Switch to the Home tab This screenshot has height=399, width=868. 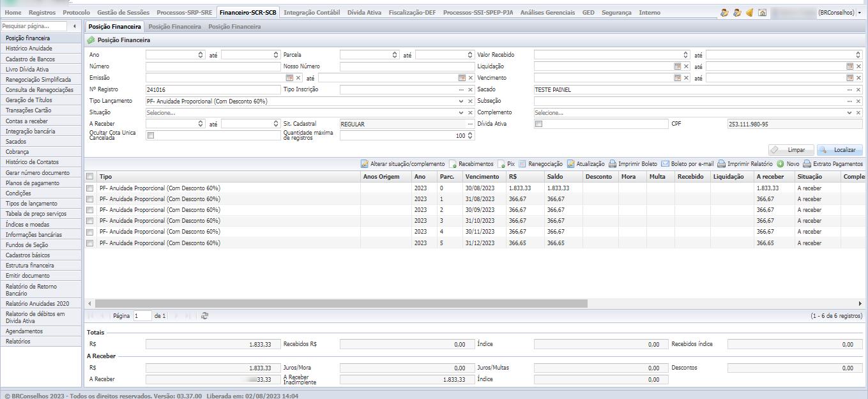click(x=13, y=12)
